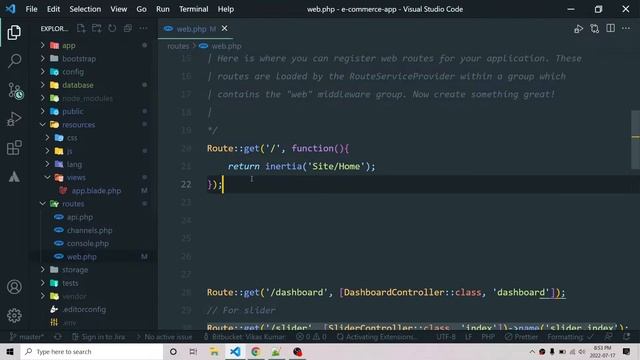Open the Terminal menu

(193, 9)
